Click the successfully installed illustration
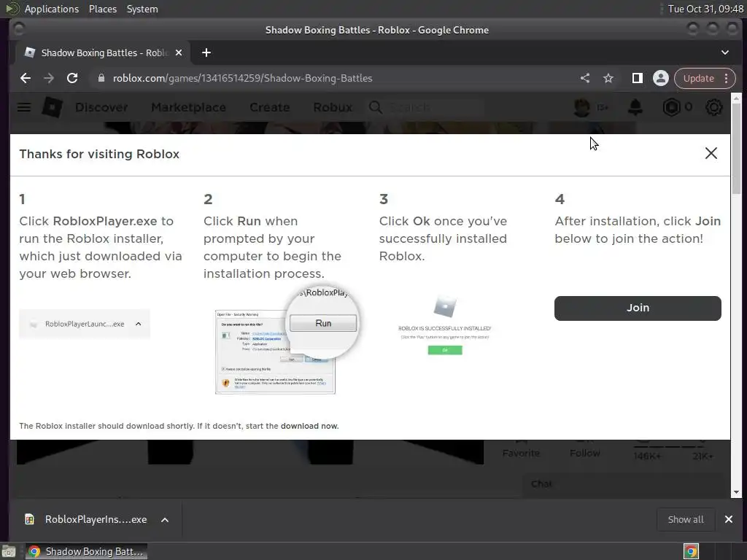 click(444, 324)
